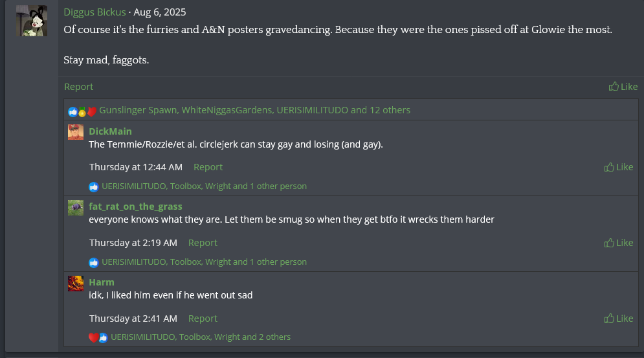Click fat_rat_on_the_grass's avatar
This screenshot has height=358, width=644.
(76, 208)
